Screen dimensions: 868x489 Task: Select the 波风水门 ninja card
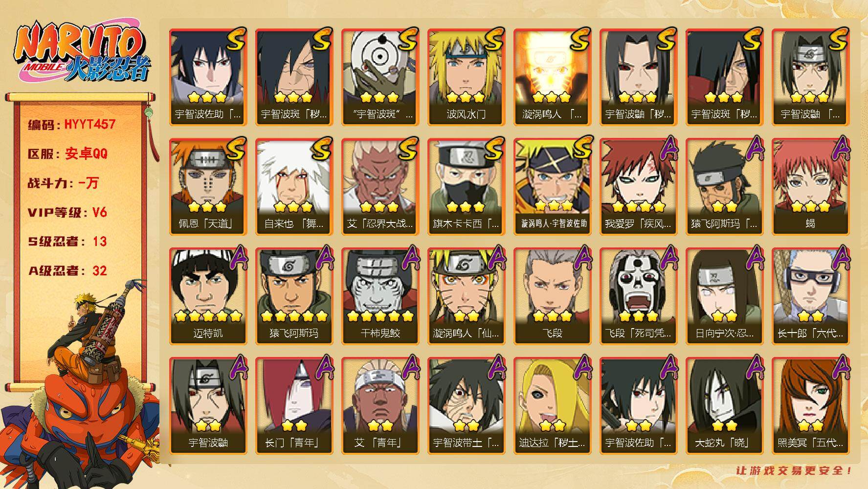(x=466, y=77)
